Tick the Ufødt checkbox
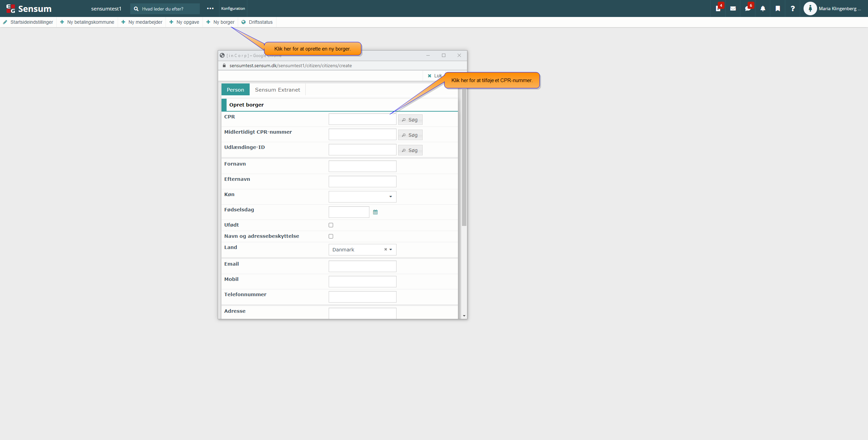Image resolution: width=868 pixels, height=440 pixels. [x=331, y=225]
